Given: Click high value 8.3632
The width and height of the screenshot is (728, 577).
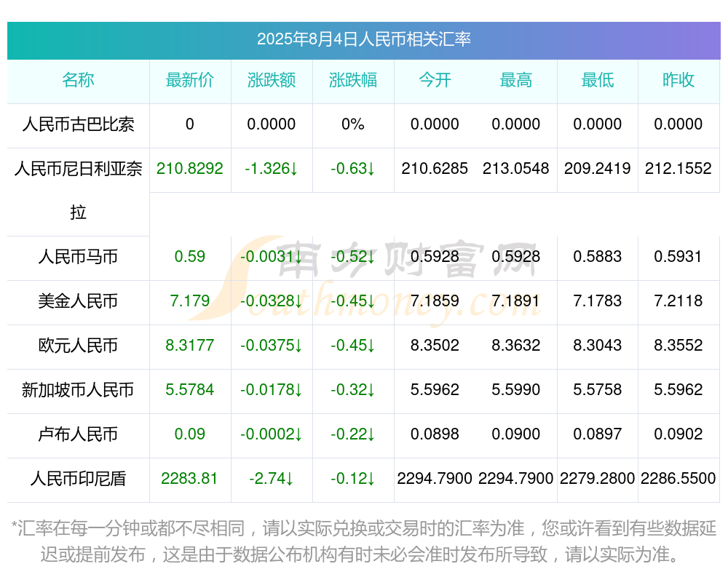Looking at the screenshot, I should point(516,346).
